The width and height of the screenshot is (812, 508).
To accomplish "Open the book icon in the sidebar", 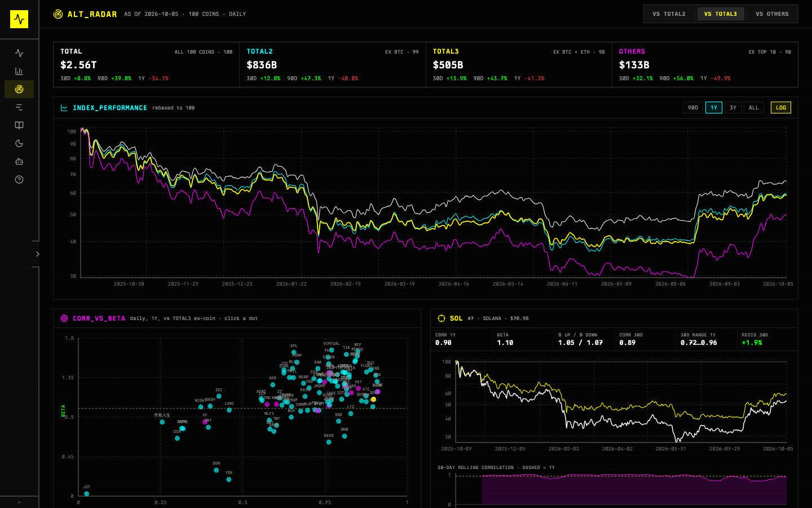I will point(19,125).
